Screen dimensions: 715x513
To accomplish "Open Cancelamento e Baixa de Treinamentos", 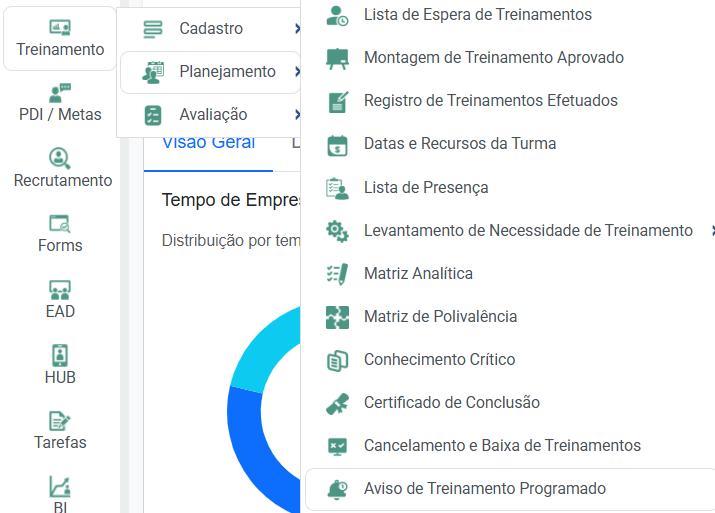I will coord(502,446).
